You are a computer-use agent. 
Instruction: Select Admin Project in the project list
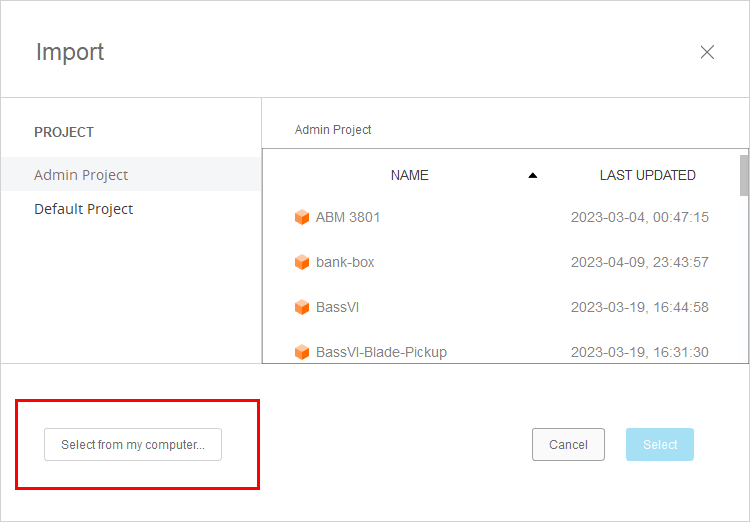click(81, 175)
